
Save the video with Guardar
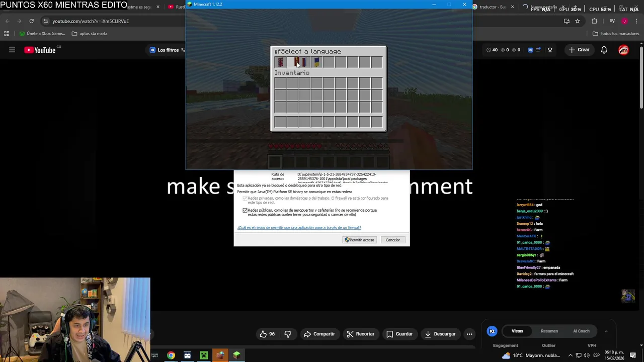399,334
